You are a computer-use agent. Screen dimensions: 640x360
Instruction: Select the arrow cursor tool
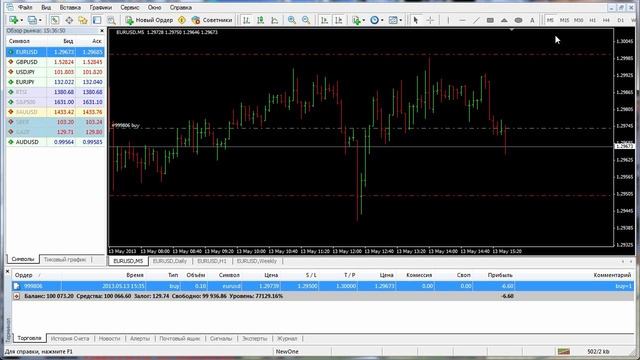[416, 20]
